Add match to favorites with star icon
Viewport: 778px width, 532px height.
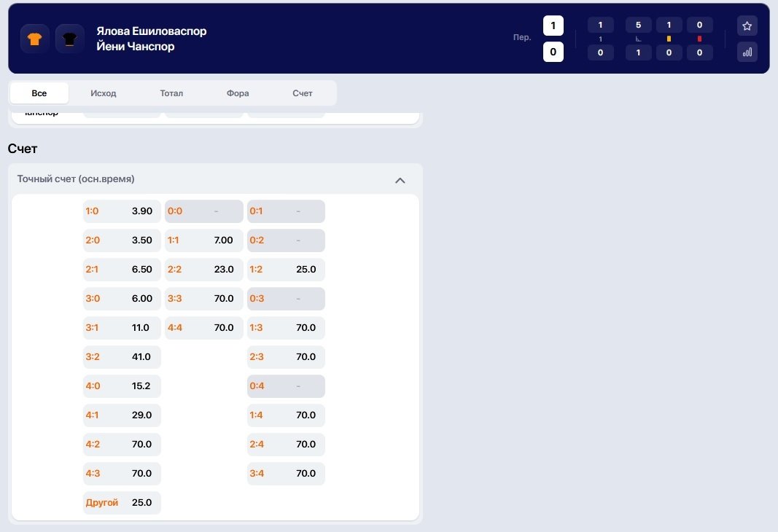pos(747,26)
